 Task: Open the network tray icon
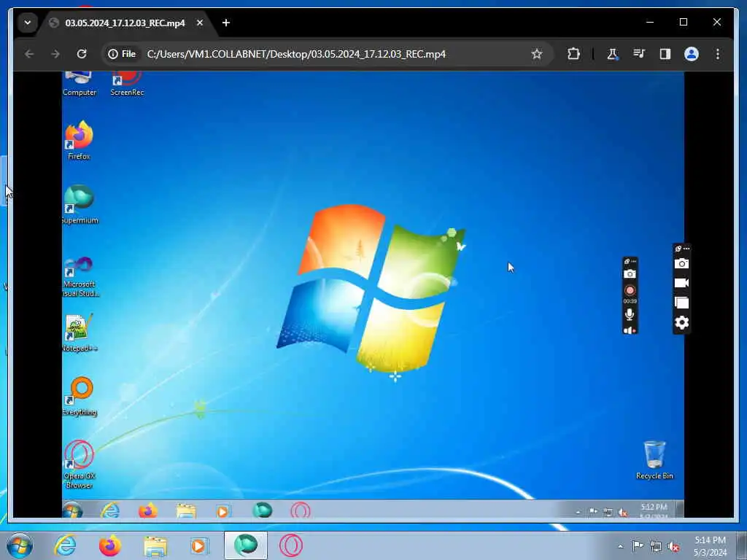(x=656, y=547)
